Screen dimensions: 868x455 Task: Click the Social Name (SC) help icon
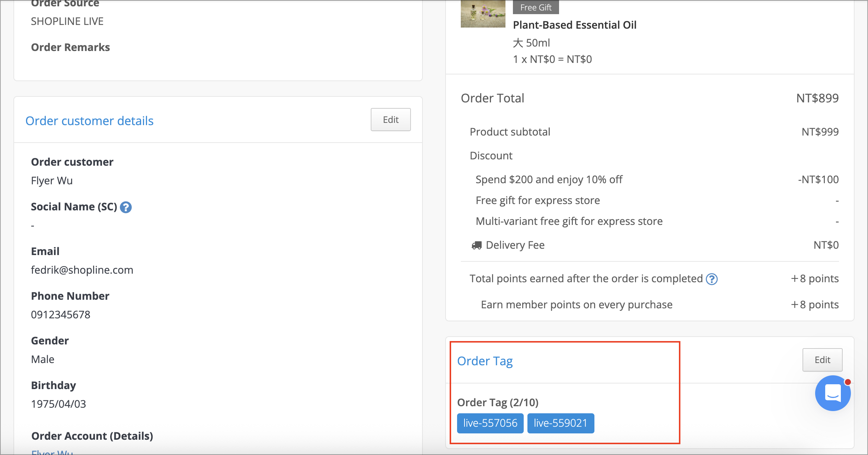pos(126,207)
